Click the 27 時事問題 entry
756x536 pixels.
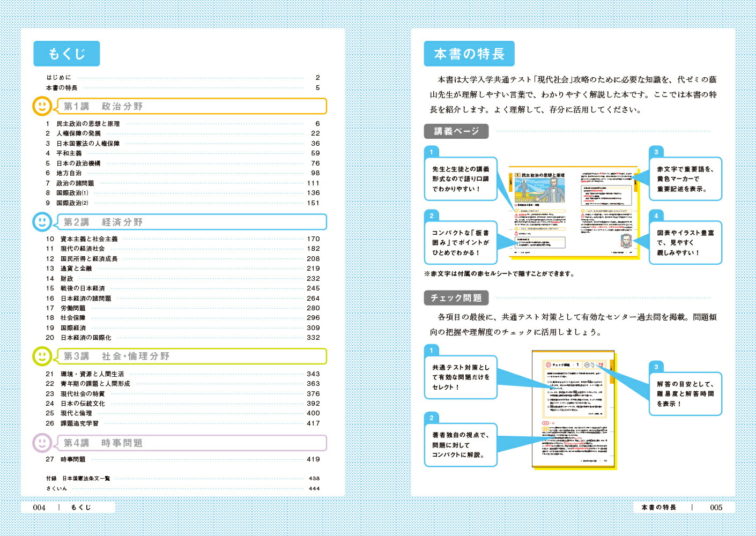pyautogui.click(x=183, y=459)
